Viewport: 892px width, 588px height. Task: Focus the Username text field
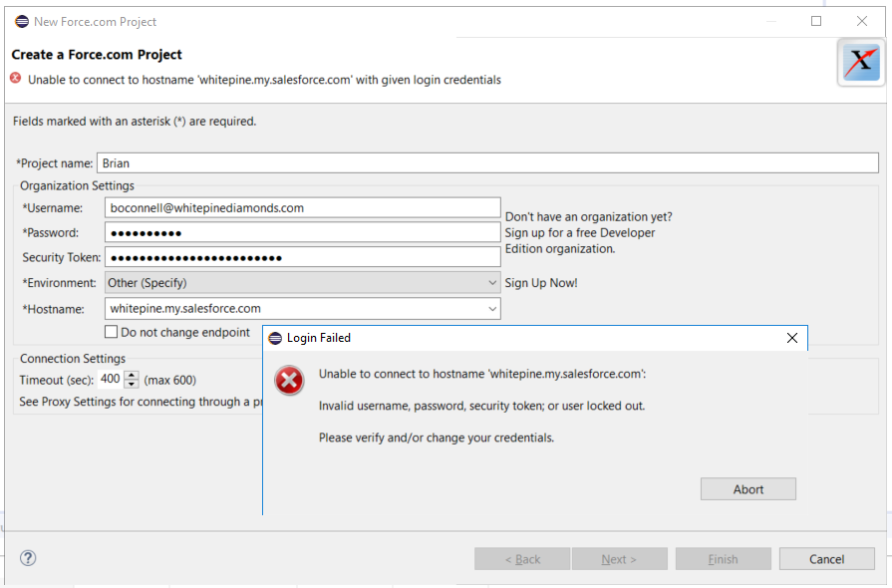pyautogui.click(x=303, y=208)
